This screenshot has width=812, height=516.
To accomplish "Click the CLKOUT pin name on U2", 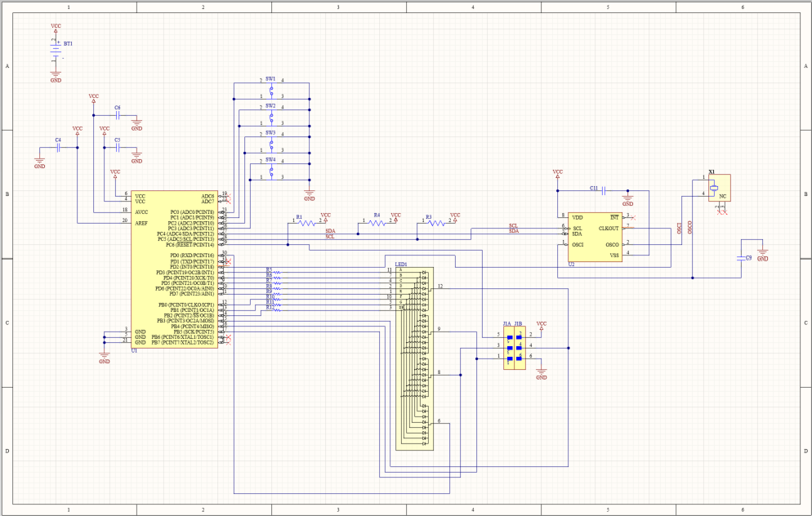I will click(x=609, y=229).
